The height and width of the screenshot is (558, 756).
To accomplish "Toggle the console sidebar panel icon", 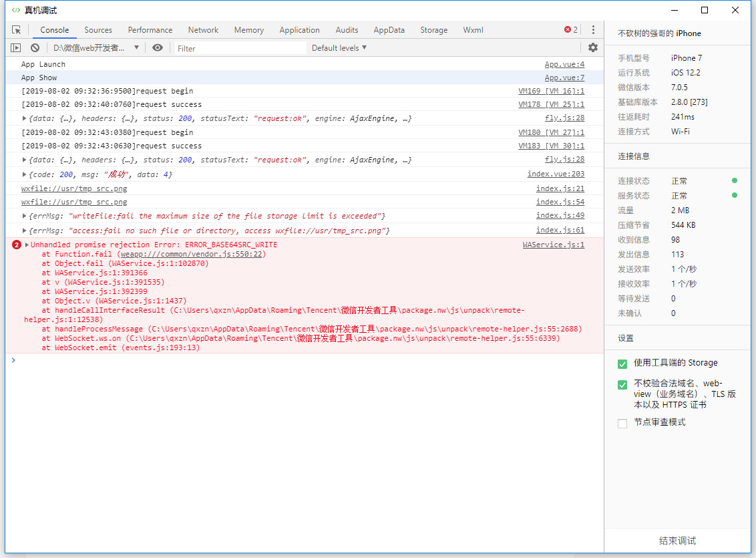I will (16, 48).
